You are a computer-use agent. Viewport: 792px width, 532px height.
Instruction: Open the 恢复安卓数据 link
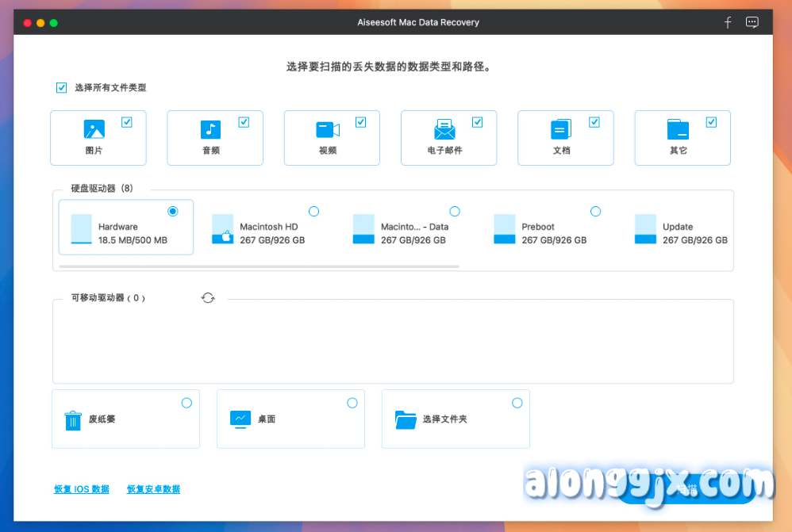pos(153,489)
